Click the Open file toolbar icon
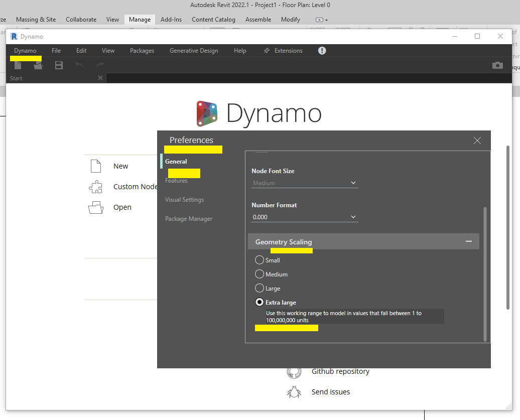This screenshot has width=520, height=420. click(x=39, y=65)
